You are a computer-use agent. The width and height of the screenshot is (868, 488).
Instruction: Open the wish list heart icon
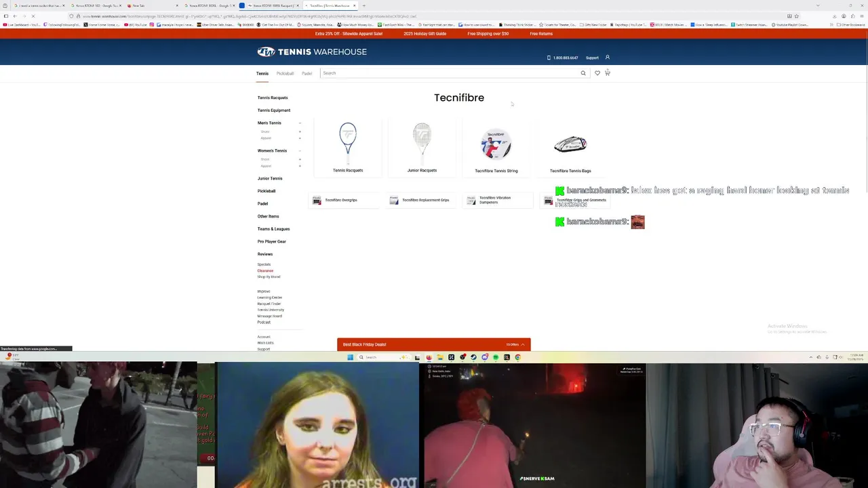tap(597, 73)
